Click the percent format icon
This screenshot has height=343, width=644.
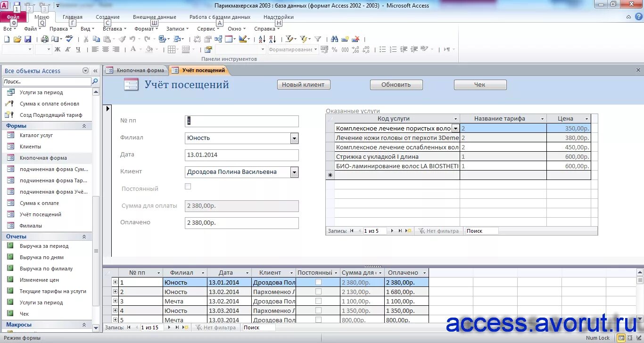(x=335, y=49)
